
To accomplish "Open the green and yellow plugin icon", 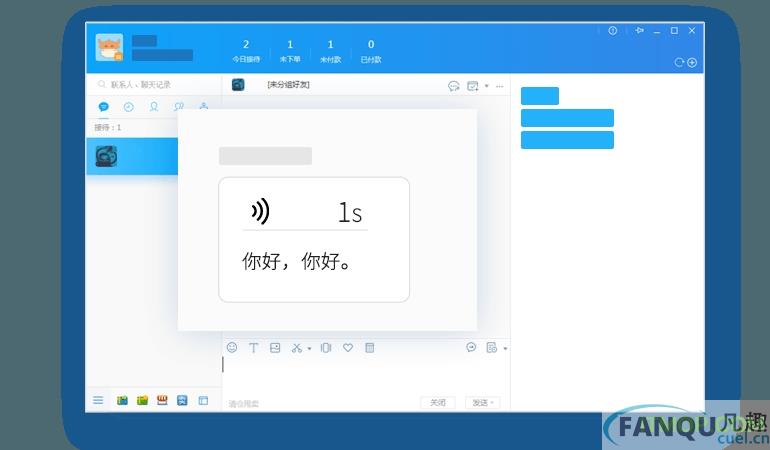I will 142,400.
